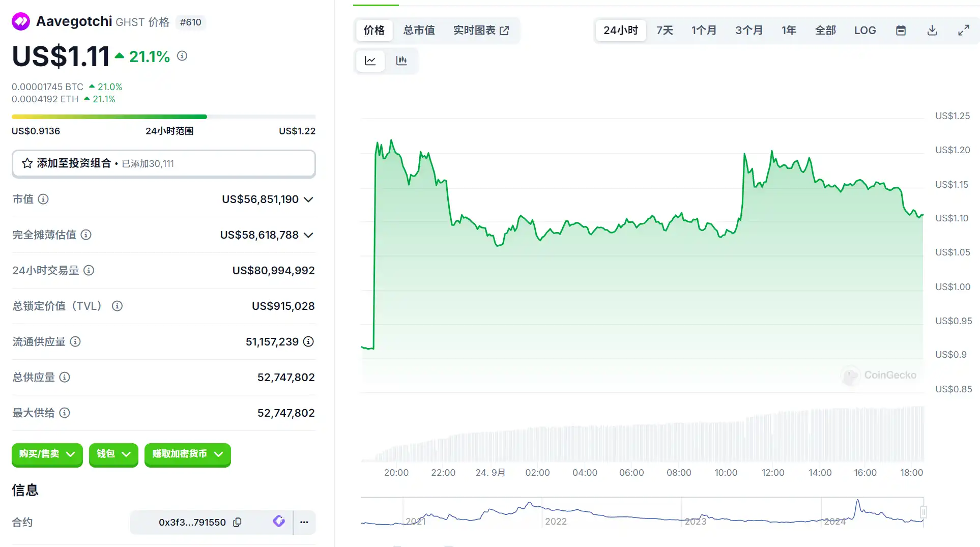This screenshot has height=547, width=980.
Task: Click the historical overview navigator chart
Action: (642, 512)
